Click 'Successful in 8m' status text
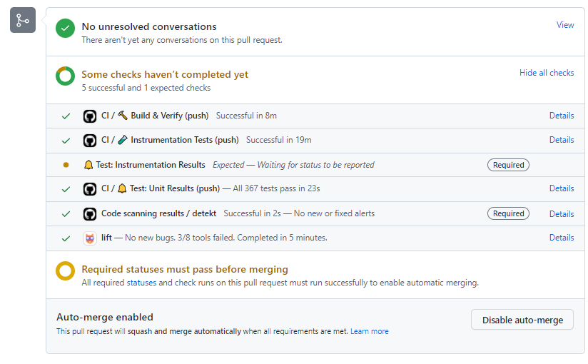This screenshot has width=588, height=364. pyautogui.click(x=246, y=116)
